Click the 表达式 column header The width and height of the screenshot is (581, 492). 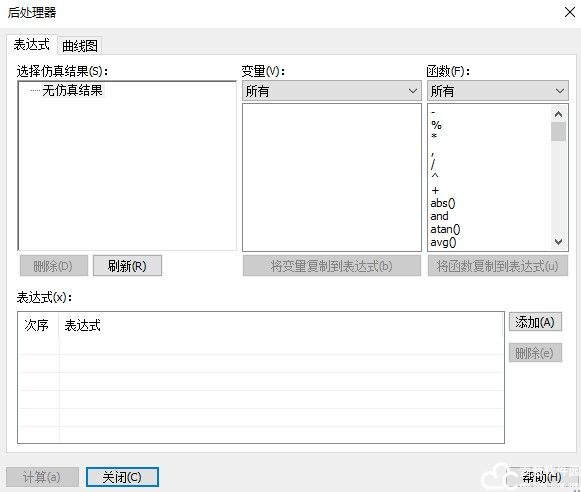(x=82, y=326)
